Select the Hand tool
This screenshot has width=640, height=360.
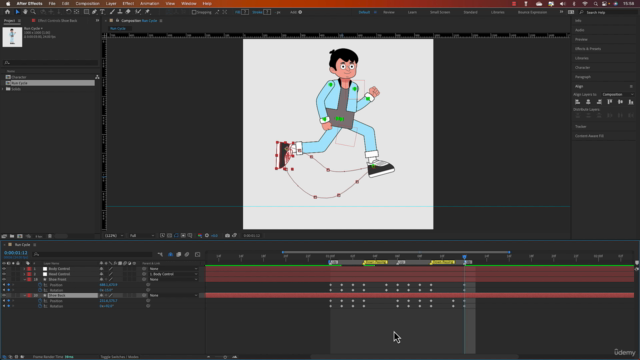coord(25,12)
